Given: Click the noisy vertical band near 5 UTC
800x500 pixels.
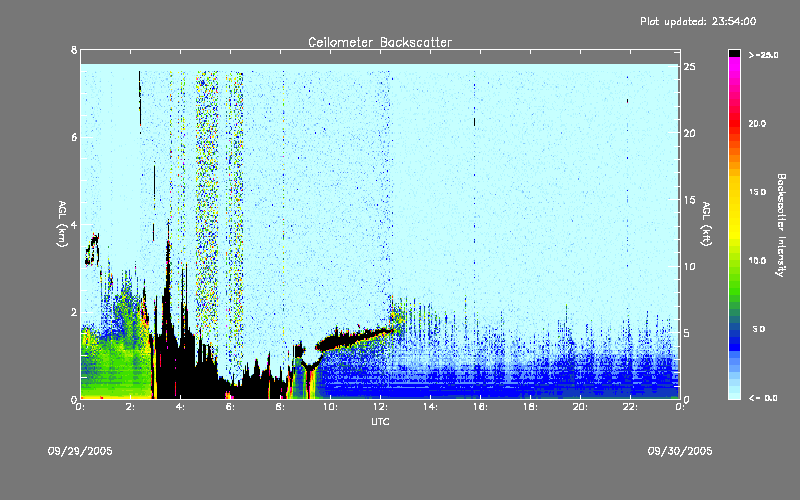Looking at the screenshot, I should click(x=207, y=204).
